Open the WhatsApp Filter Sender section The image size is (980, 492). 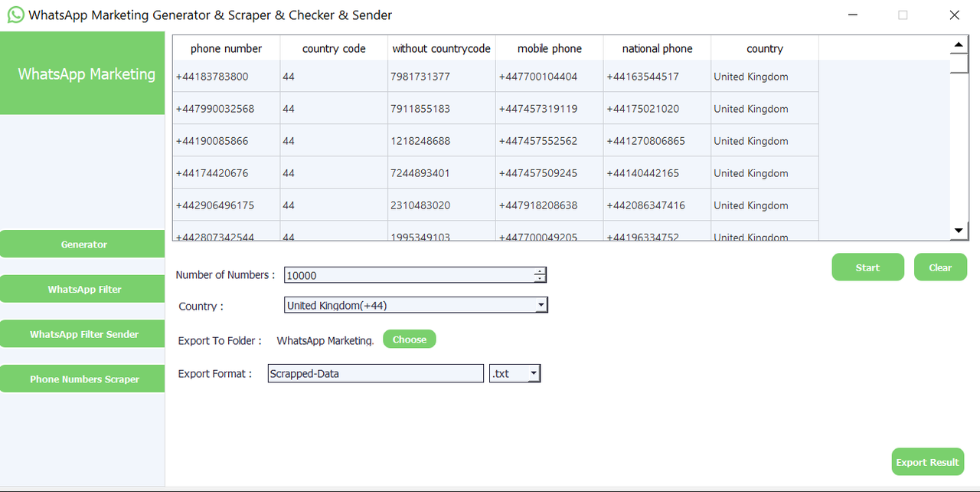click(83, 334)
